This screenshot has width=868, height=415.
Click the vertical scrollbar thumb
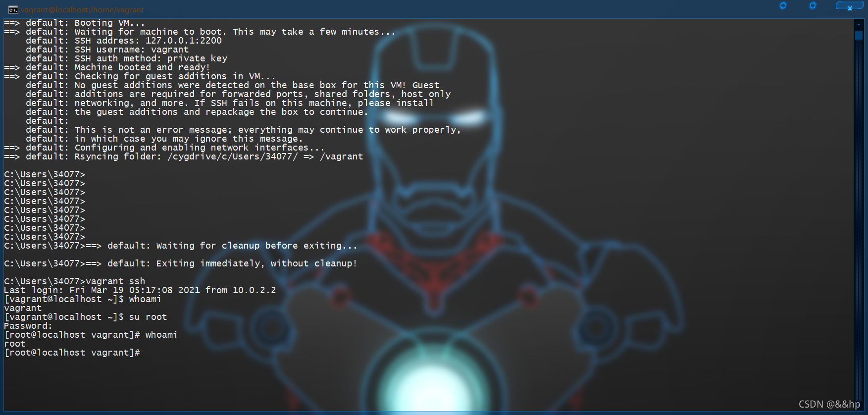click(x=859, y=36)
